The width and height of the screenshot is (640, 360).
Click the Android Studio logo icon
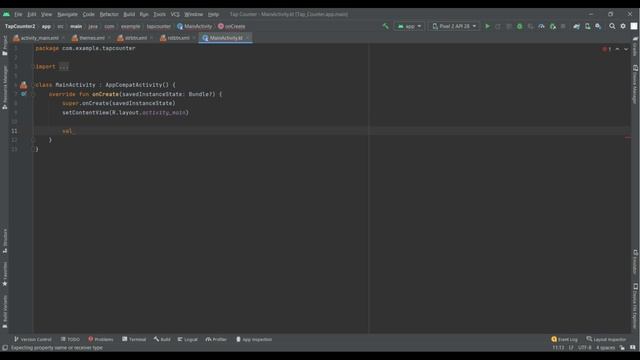click(6, 14)
